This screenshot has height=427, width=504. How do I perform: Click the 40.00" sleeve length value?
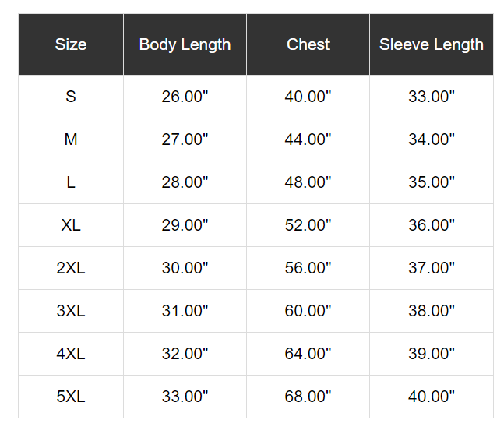[x=432, y=397]
